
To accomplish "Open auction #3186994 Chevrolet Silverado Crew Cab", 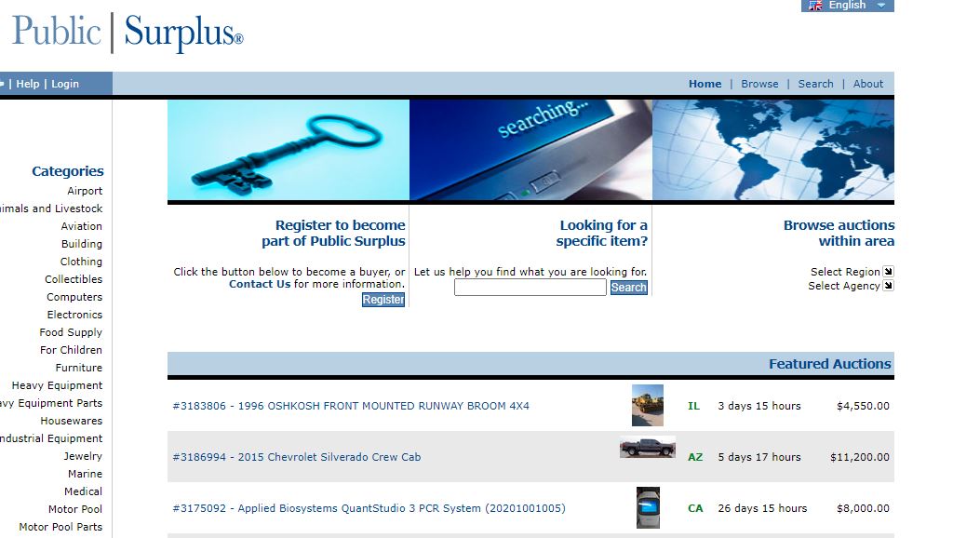I will tap(296, 457).
